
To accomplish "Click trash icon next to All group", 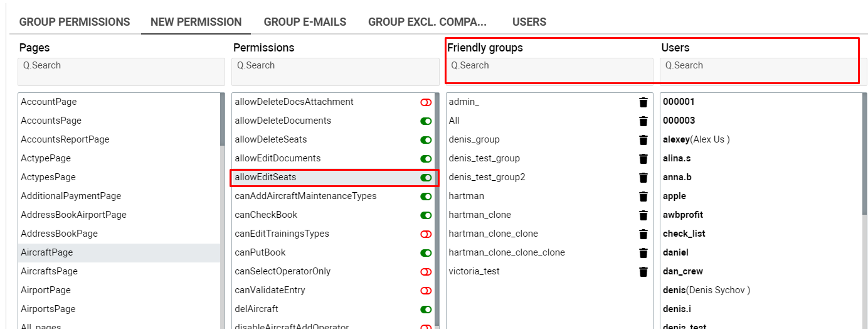I will (x=643, y=121).
